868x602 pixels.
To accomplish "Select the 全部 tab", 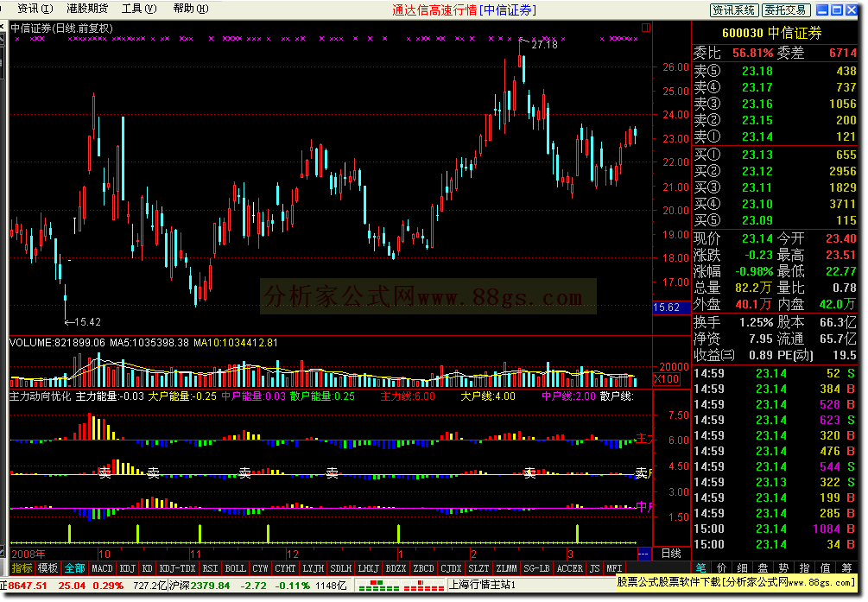I will tap(75, 568).
